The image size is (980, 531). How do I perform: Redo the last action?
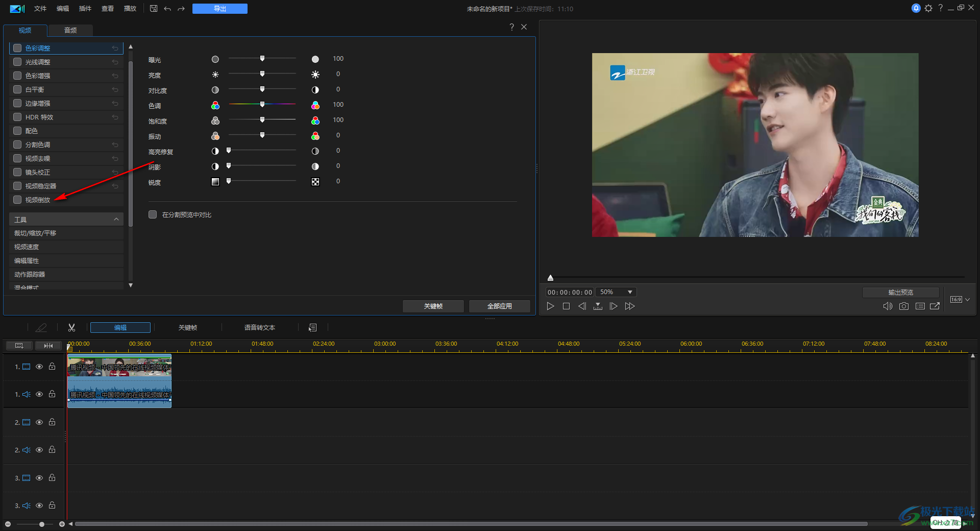(x=181, y=9)
